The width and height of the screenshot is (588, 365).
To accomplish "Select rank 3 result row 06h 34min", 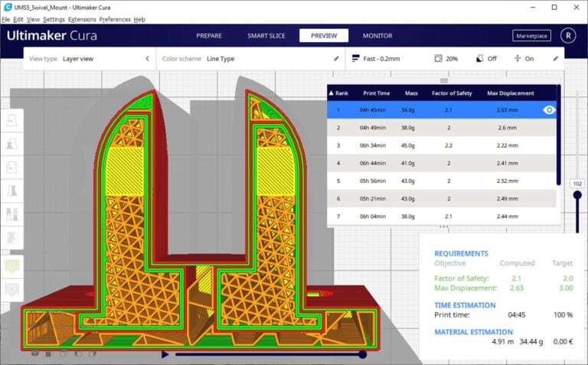I will coord(442,145).
